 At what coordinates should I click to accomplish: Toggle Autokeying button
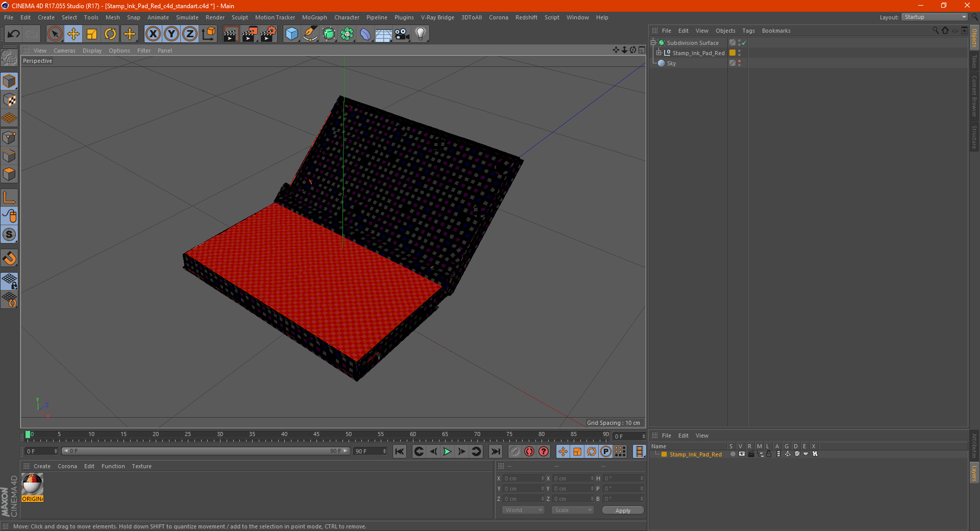tap(529, 451)
